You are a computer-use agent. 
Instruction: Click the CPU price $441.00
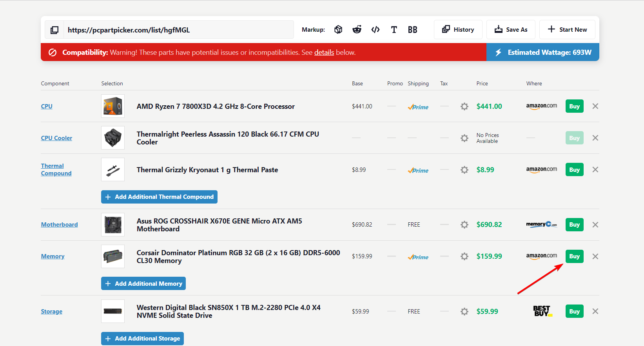489,106
